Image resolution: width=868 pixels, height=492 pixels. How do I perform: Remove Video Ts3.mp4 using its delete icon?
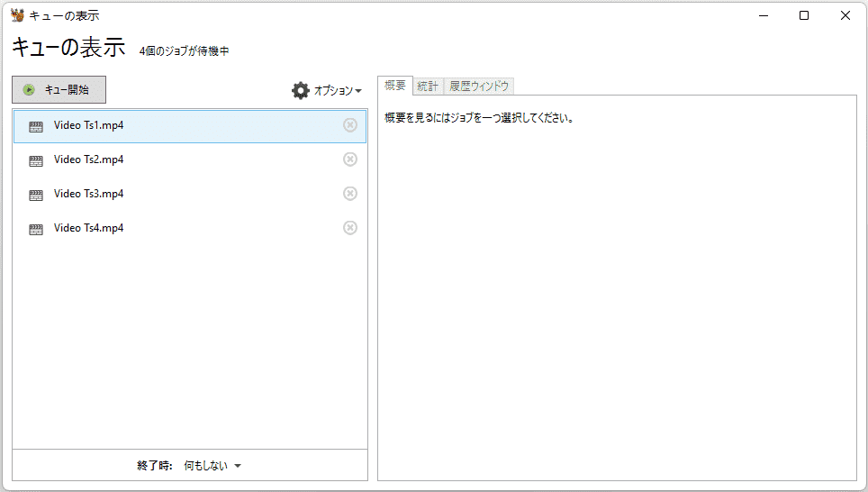[x=350, y=194]
